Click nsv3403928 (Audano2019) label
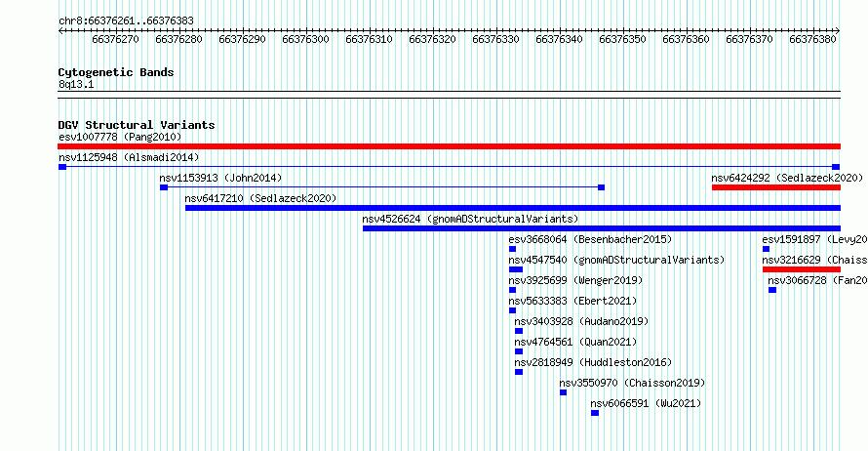This screenshot has height=451, width=868. tap(581, 321)
